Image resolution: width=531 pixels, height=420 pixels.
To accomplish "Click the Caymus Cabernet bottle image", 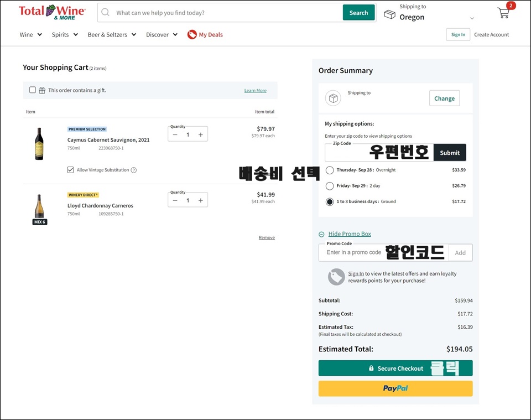I will click(x=39, y=144).
